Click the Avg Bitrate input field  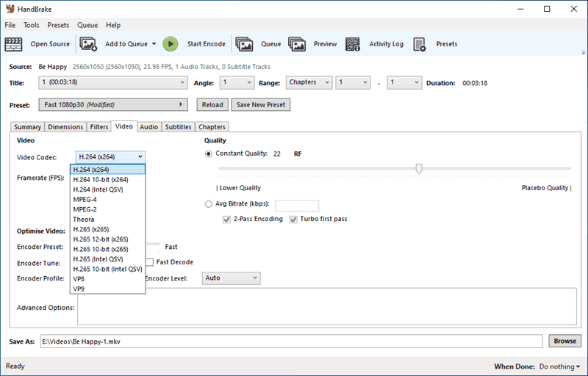pyautogui.click(x=297, y=206)
